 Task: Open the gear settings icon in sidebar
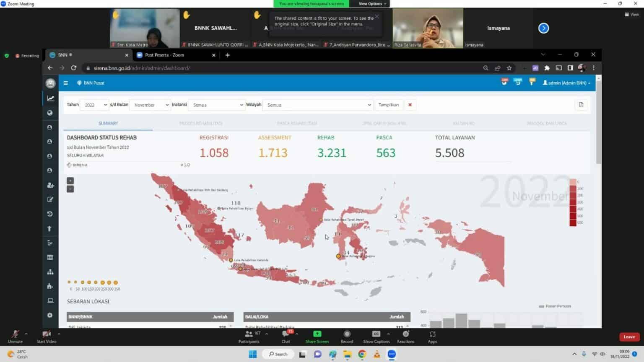(x=50, y=315)
